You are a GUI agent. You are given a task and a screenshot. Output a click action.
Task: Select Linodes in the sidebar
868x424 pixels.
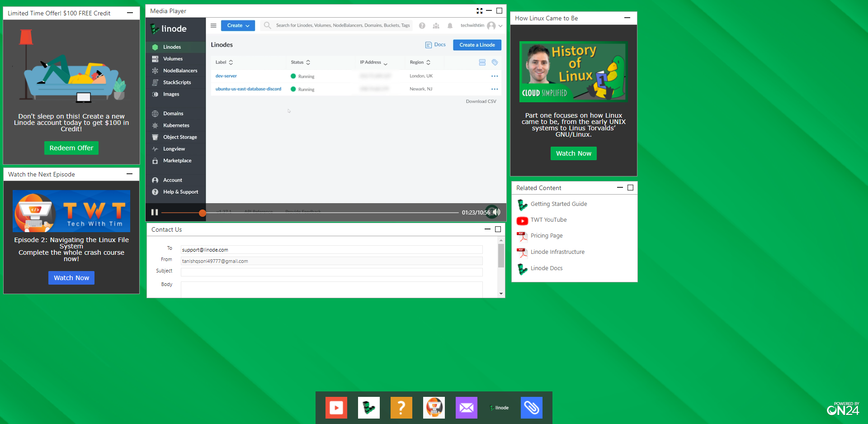pos(175,47)
